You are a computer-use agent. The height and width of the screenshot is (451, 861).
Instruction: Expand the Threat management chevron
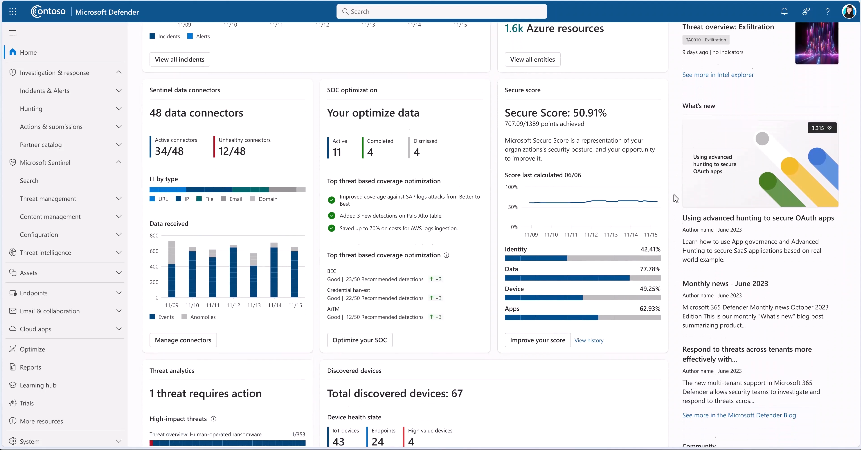click(119, 199)
